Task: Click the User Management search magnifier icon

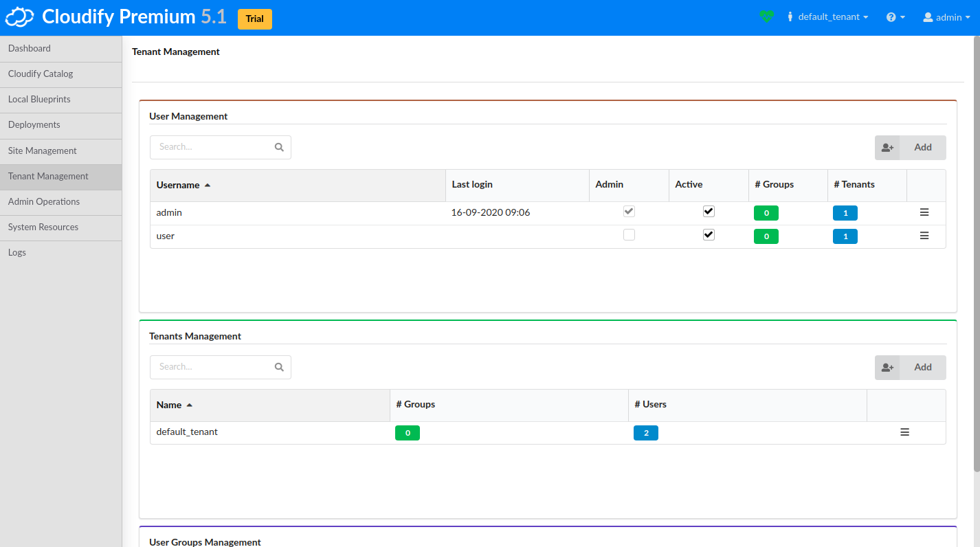Action: tap(279, 147)
